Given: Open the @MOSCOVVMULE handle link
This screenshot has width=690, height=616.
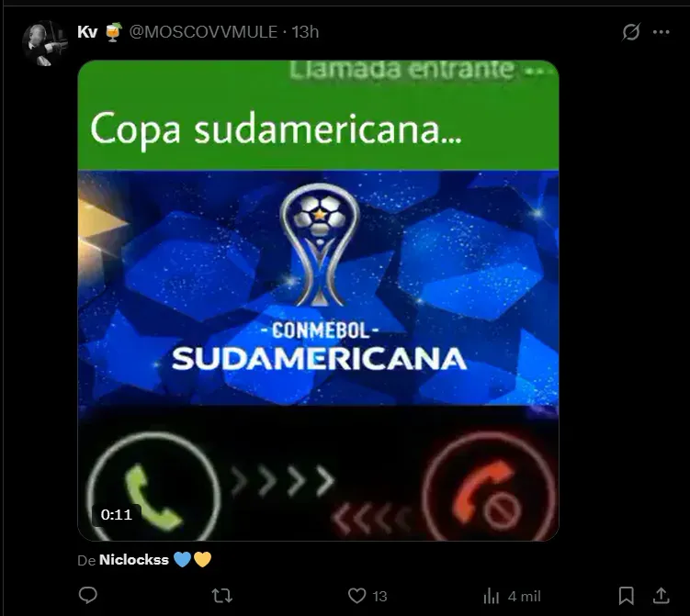Looking at the screenshot, I should [x=203, y=32].
